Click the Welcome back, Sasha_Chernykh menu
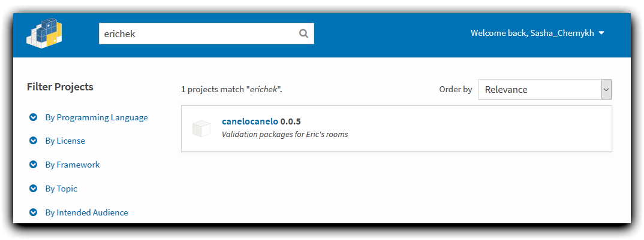Image resolution: width=644 pixels, height=240 pixels. [537, 34]
